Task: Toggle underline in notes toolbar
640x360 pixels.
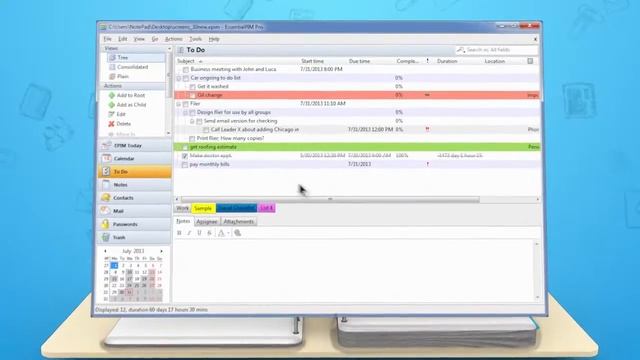Action: point(199,233)
